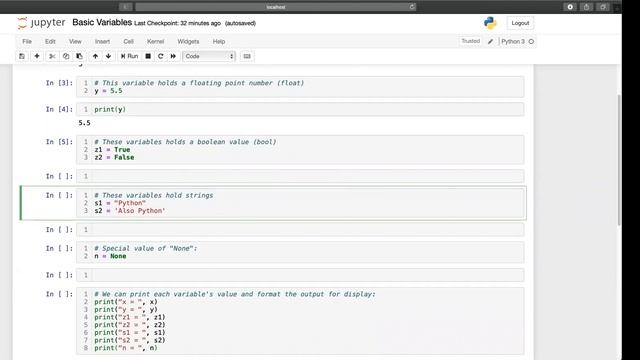Move selected cell up arrow
The image size is (640, 360).
pos(95,56)
